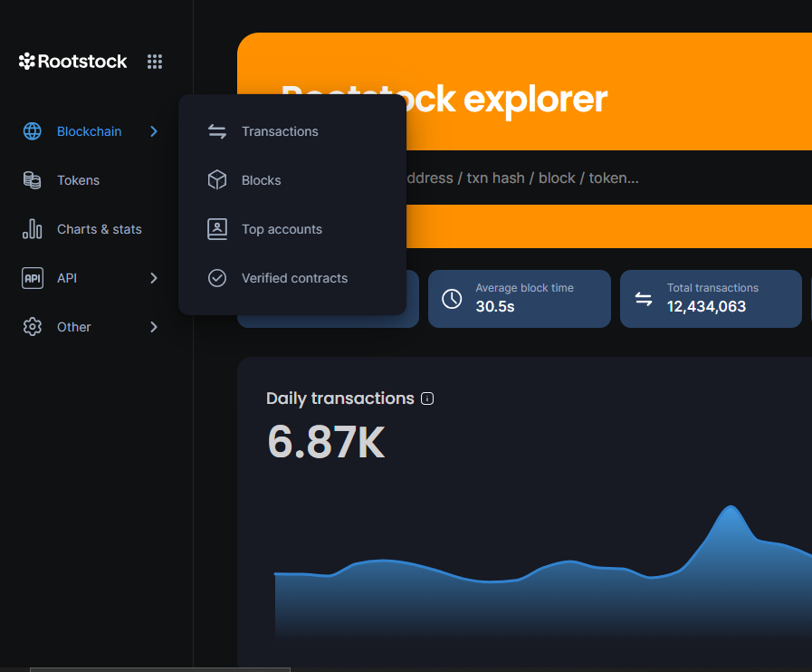The image size is (812, 672).
Task: Select Top accounts from the submenu
Action: click(x=282, y=229)
